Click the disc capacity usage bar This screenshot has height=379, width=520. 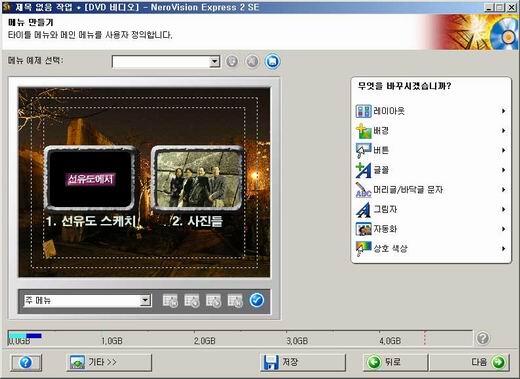[x=240, y=338]
